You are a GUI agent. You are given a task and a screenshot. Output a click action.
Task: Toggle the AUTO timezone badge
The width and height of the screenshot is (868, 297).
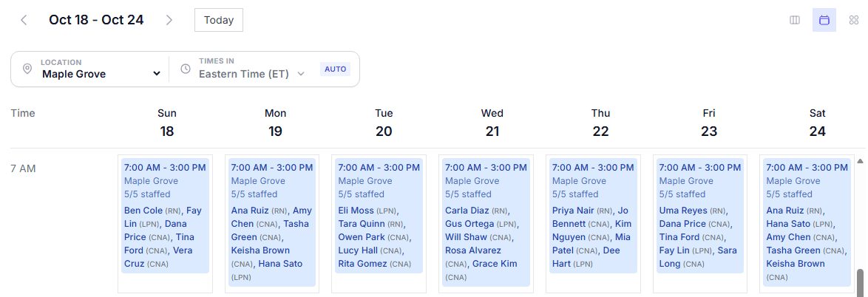(335, 69)
